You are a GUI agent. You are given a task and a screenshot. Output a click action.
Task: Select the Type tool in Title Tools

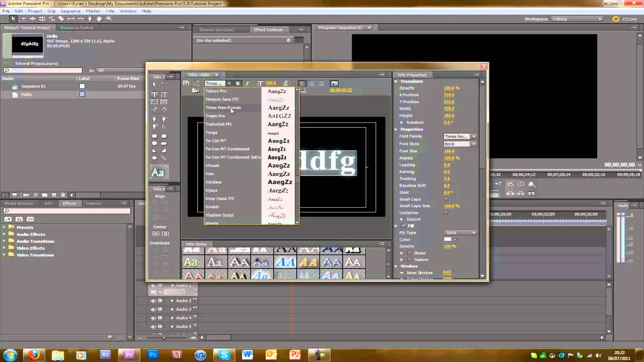point(154,95)
